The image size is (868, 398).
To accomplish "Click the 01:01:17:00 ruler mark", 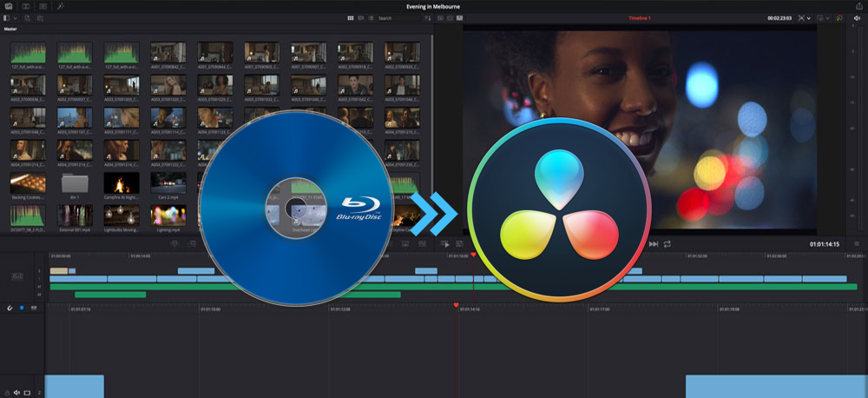I will (x=599, y=309).
